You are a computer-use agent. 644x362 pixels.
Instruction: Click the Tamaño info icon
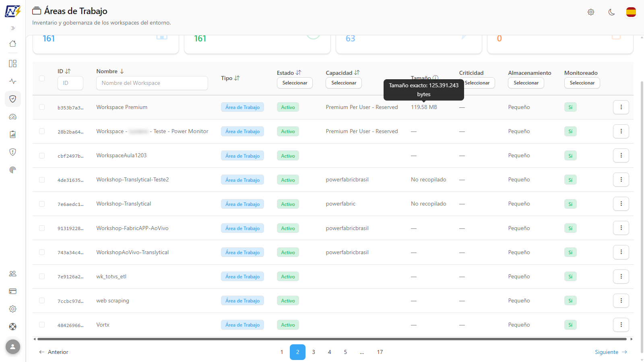436,78
